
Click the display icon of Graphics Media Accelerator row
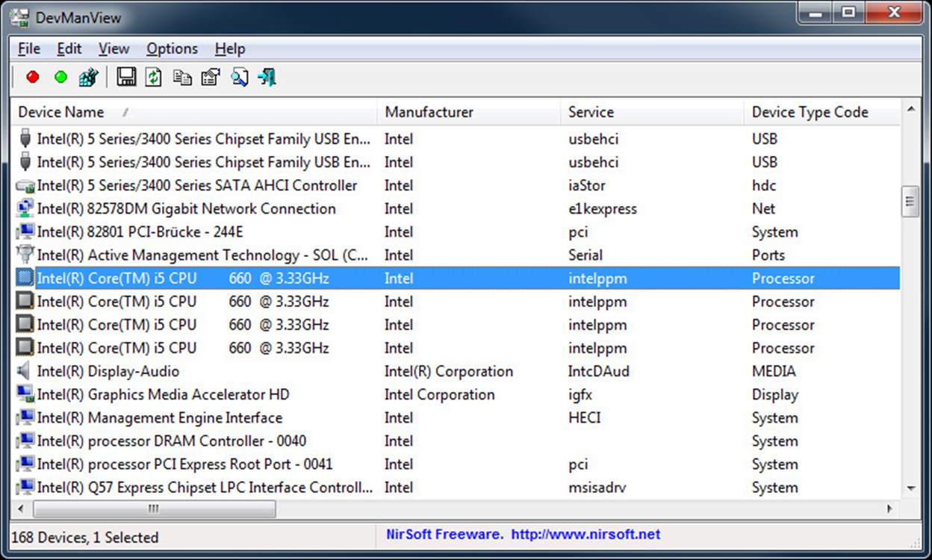tap(25, 394)
